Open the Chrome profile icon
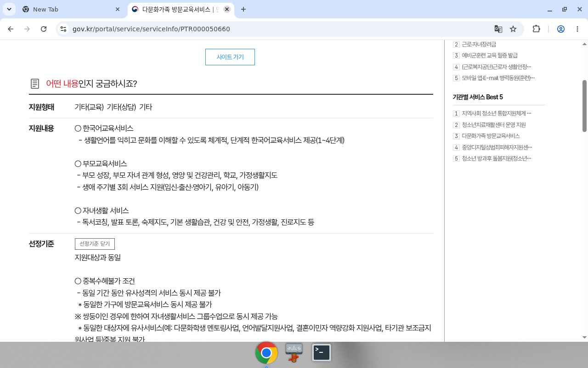This screenshot has height=368, width=588. pos(561,29)
